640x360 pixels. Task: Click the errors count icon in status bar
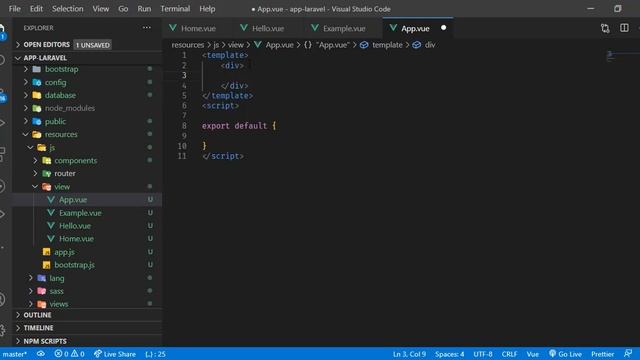pos(58,353)
